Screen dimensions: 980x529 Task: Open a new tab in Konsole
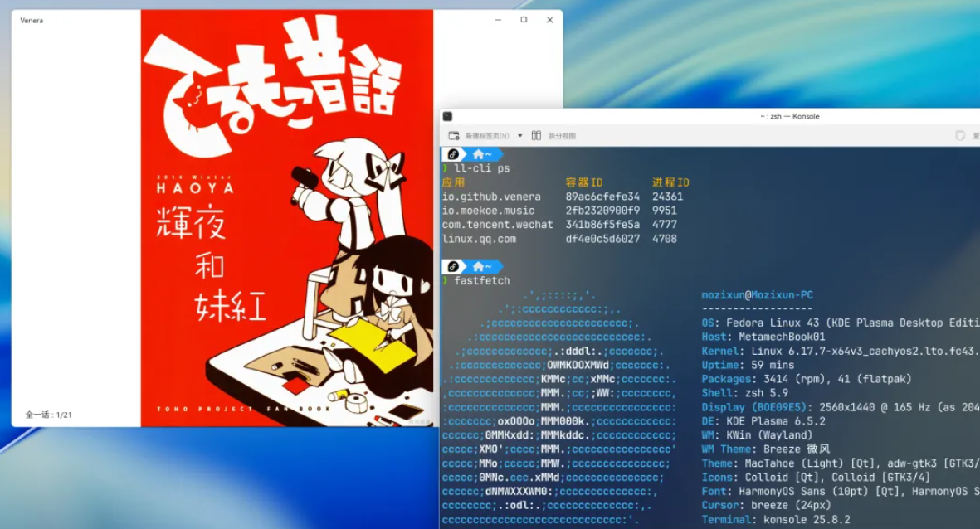479,135
